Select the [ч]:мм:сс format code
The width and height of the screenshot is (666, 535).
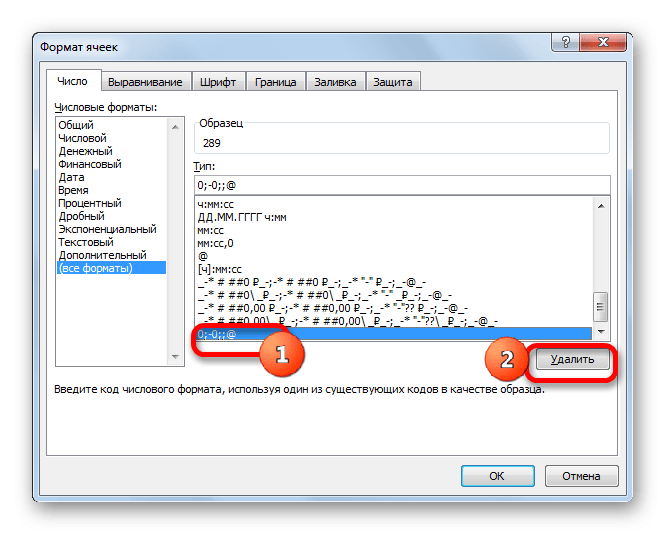pos(394,269)
